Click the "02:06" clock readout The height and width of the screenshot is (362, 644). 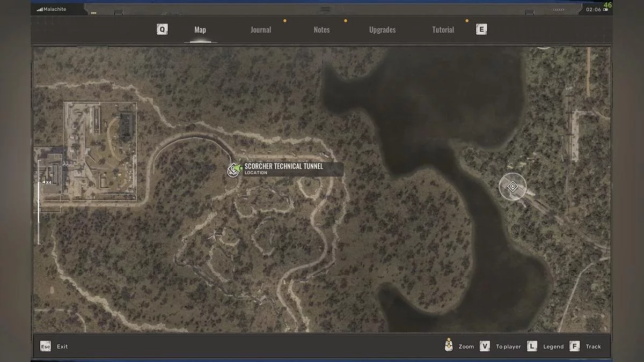click(x=594, y=10)
